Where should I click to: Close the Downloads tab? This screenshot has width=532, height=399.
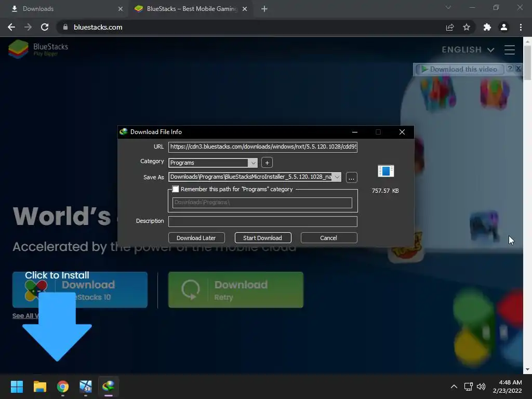pos(120,9)
